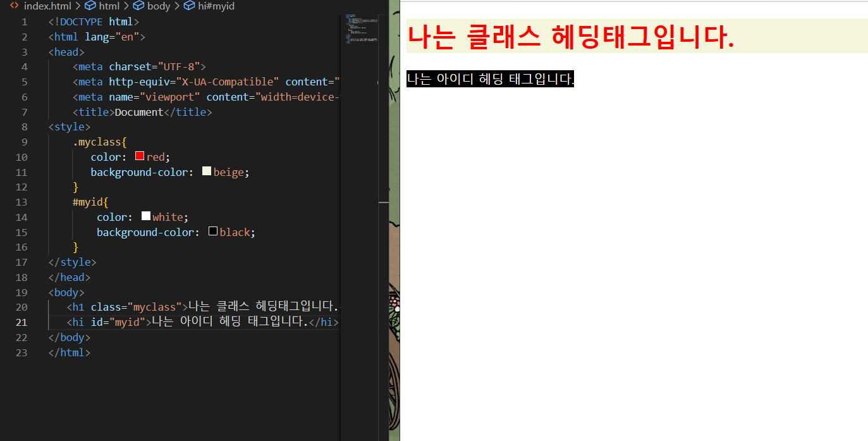Click meta charset UTF-8 line
The width and height of the screenshot is (868, 441).
140,66
